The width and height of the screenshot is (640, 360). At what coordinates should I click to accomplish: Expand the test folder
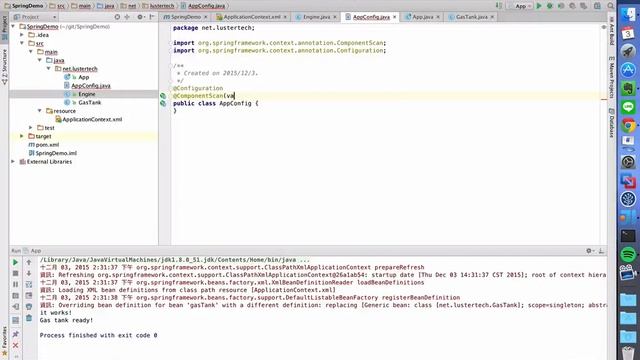pos(31,128)
